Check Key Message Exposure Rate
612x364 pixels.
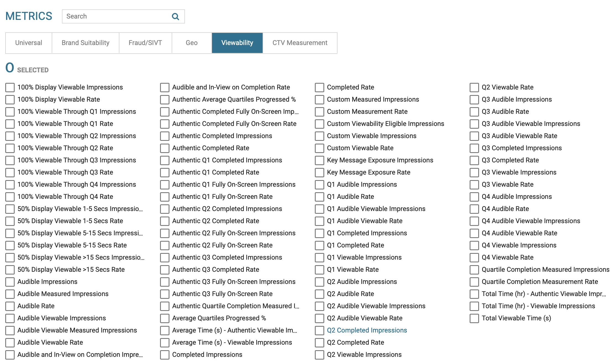tap(320, 173)
